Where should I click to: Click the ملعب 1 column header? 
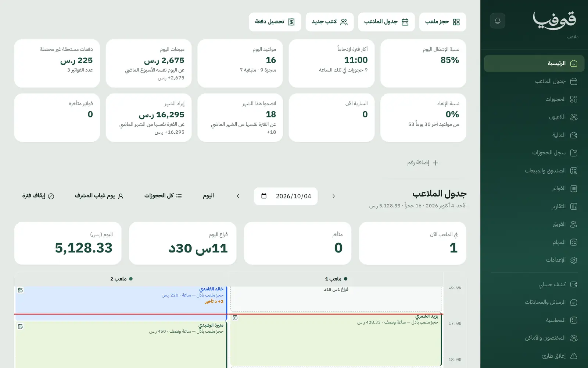(x=336, y=279)
